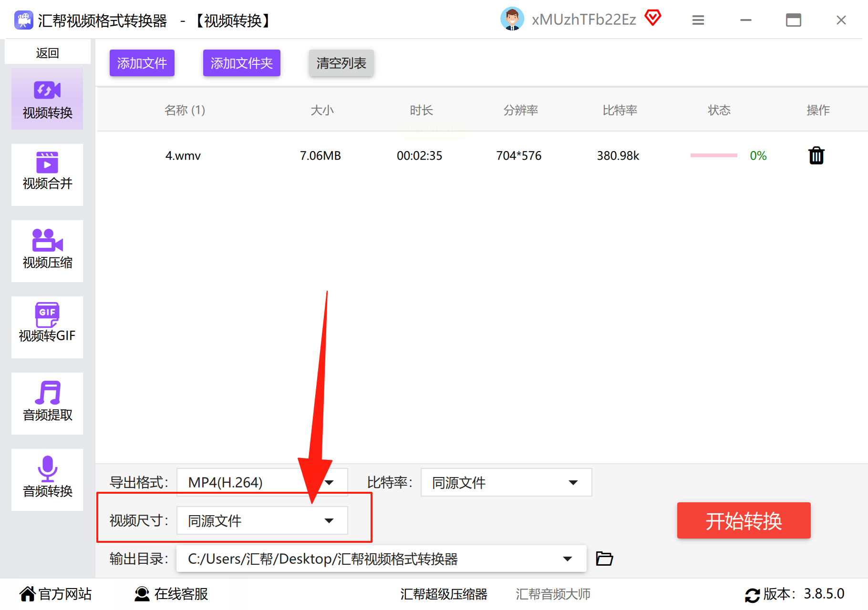Open the 音频转换 audio convert tool

[47, 479]
